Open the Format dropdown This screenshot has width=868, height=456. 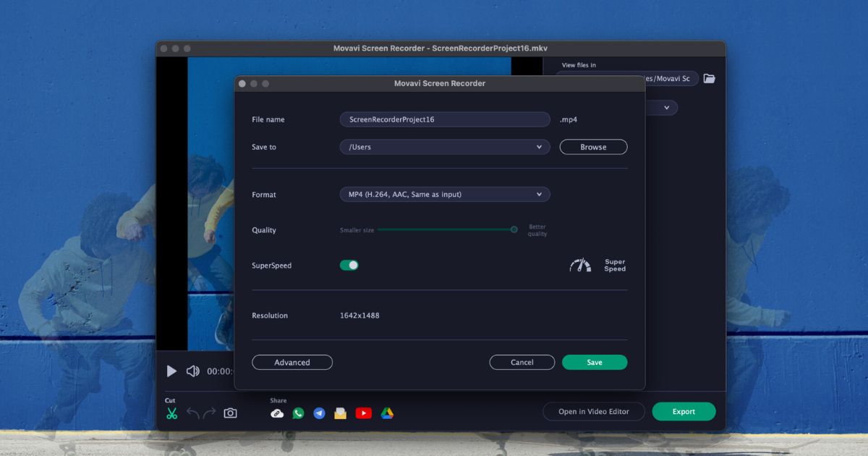coord(444,194)
